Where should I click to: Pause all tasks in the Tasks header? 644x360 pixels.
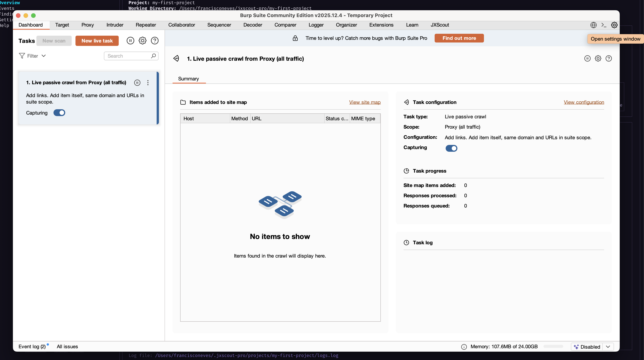(130, 41)
